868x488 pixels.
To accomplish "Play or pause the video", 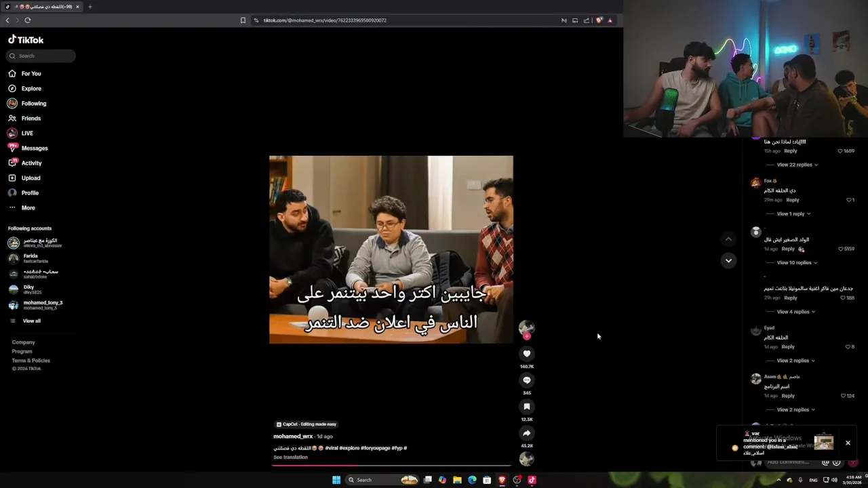I will (x=391, y=249).
